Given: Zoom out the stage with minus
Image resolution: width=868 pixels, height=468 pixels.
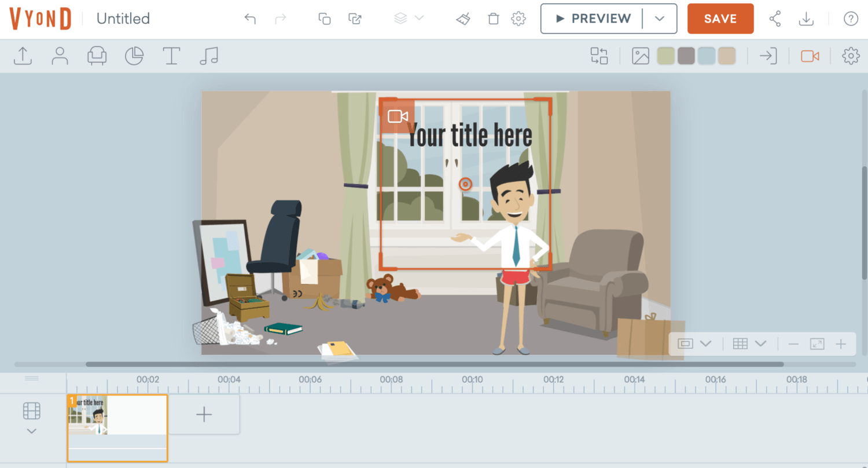Looking at the screenshot, I should [x=793, y=343].
